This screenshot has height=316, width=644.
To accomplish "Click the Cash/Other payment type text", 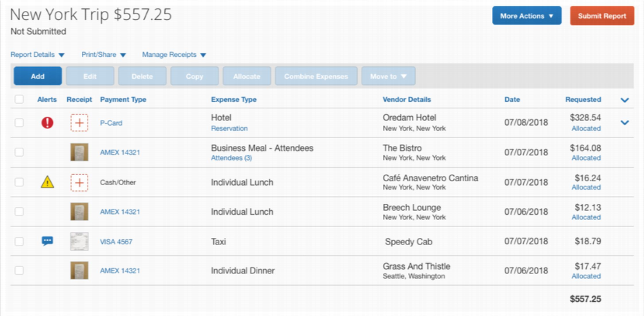I will 118,183.
